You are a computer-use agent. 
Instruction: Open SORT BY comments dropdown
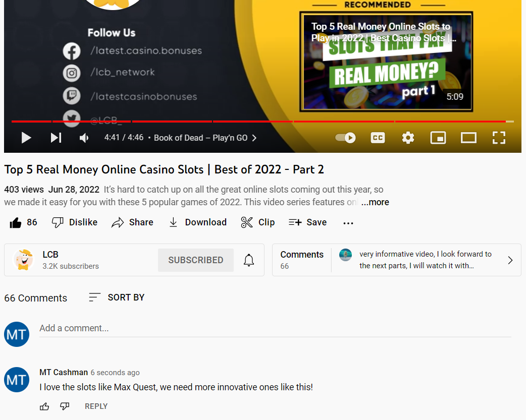tap(117, 297)
